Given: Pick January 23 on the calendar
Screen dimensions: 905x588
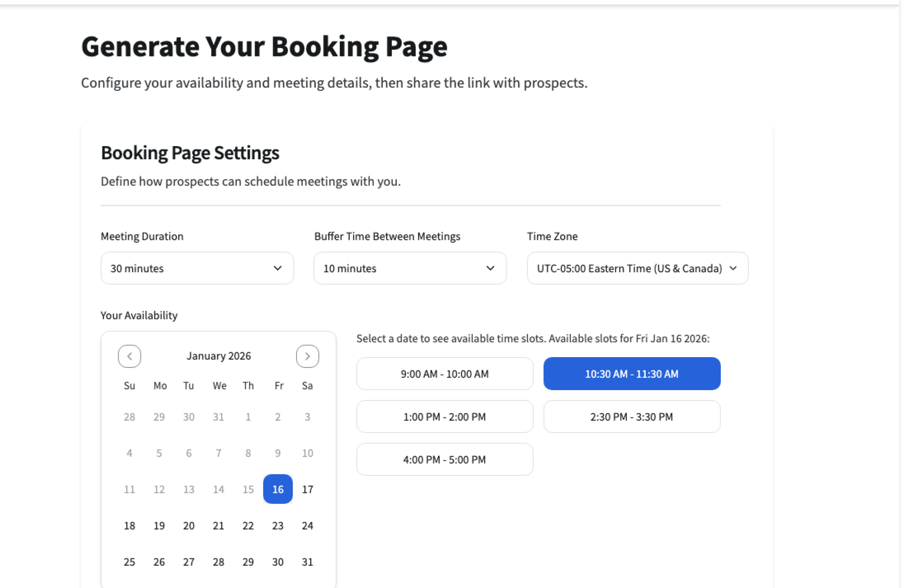Looking at the screenshot, I should (278, 525).
